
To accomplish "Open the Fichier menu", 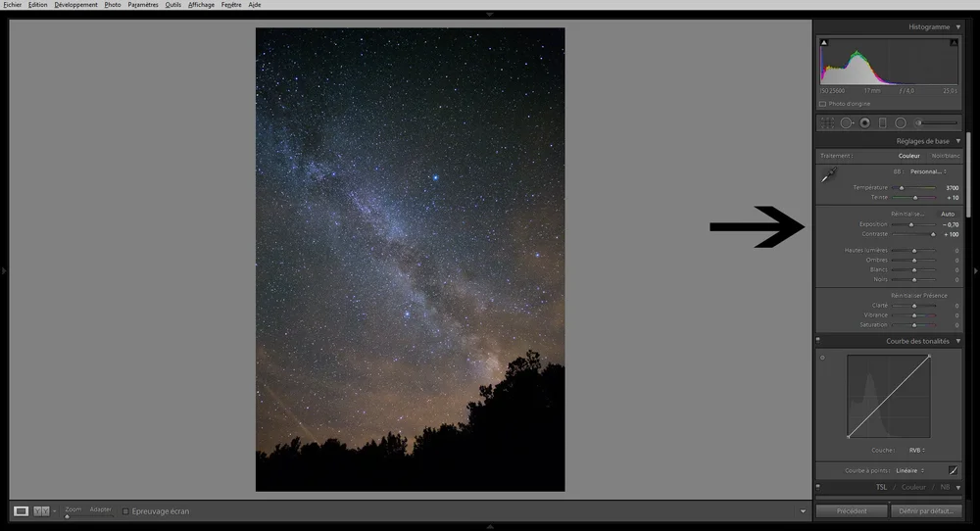I will pyautogui.click(x=13, y=4).
